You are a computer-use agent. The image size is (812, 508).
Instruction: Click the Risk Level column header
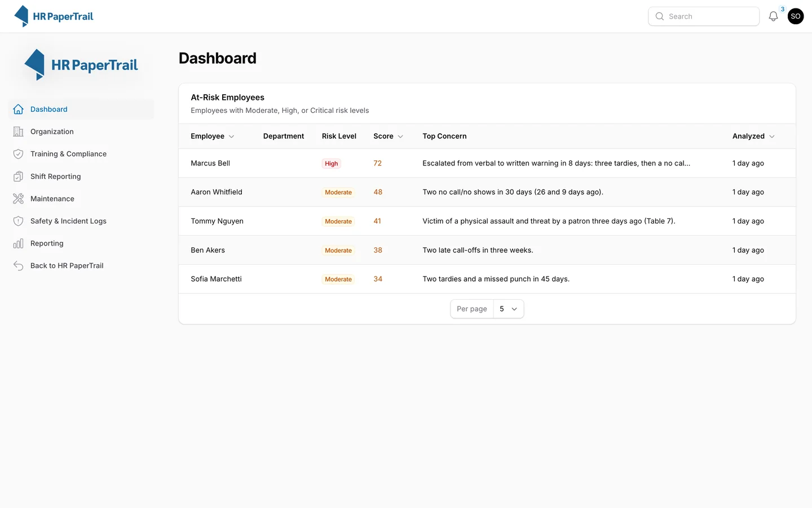pos(339,136)
